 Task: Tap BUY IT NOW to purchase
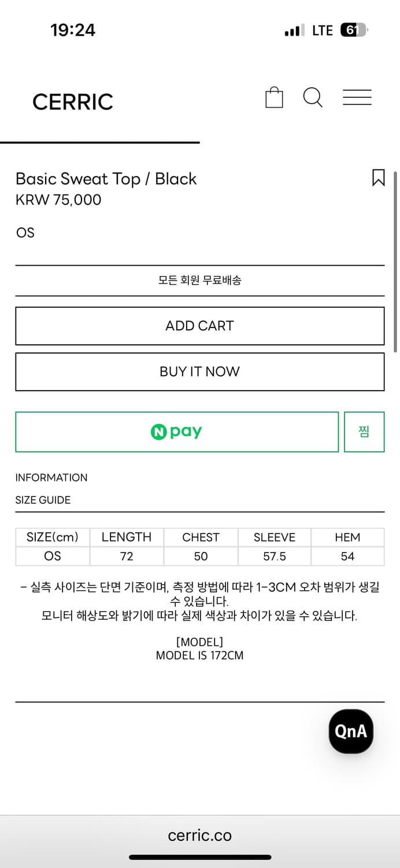(199, 372)
